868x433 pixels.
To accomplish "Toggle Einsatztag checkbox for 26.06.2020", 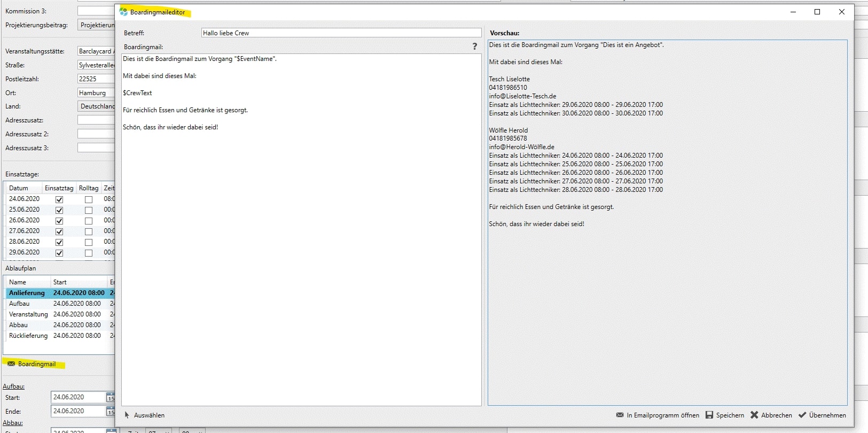I will pyautogui.click(x=59, y=221).
